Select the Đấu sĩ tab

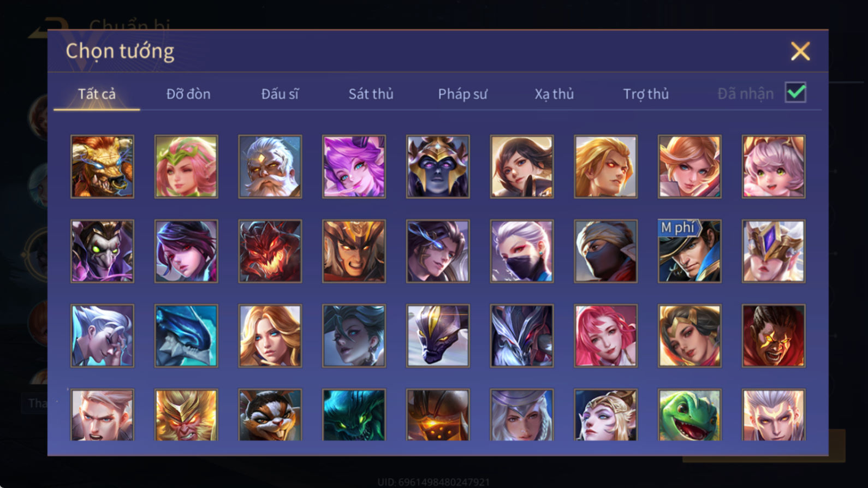point(280,94)
